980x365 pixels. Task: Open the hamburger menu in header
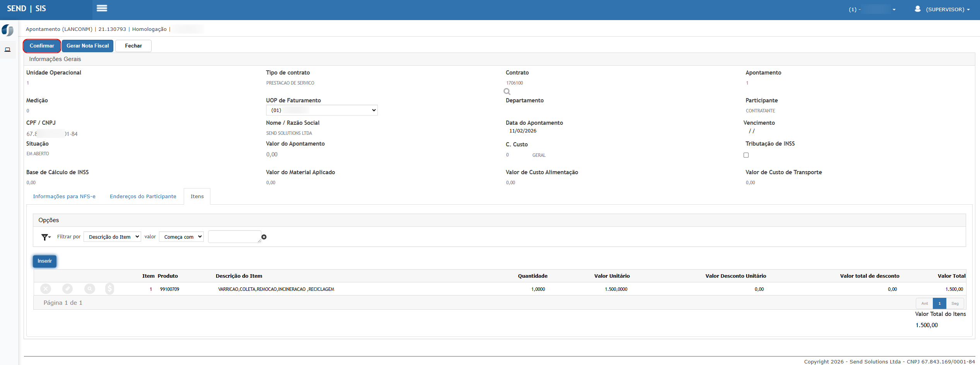(102, 8)
